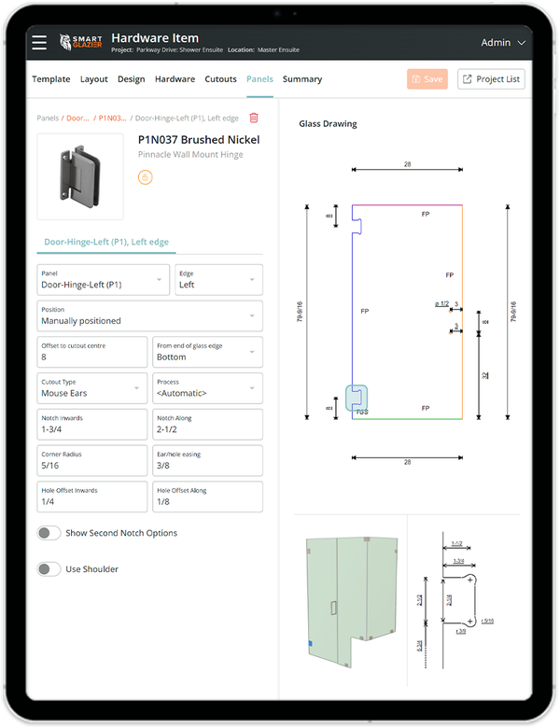
Task: Open the Project List
Action: [491, 79]
